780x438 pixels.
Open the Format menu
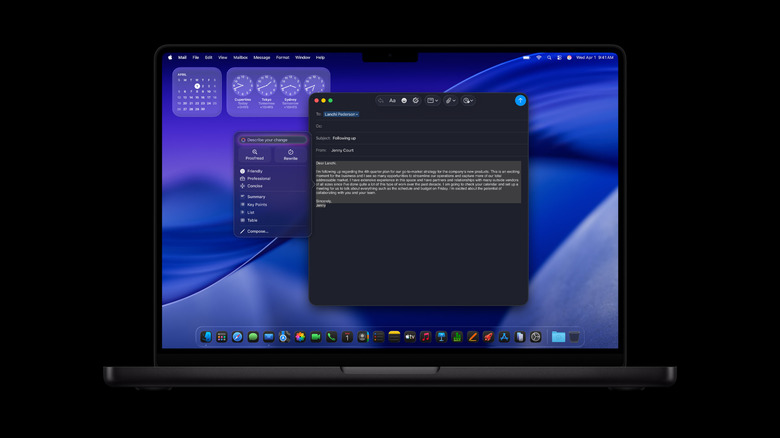[x=283, y=57]
